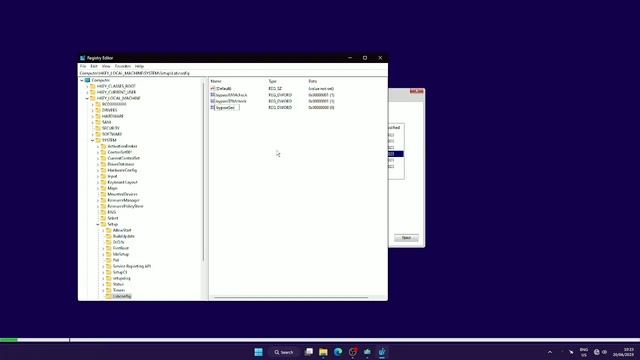This screenshot has height=360, width=640.
Task: Click the values pane horizontal scrollbar
Action: coord(291,298)
